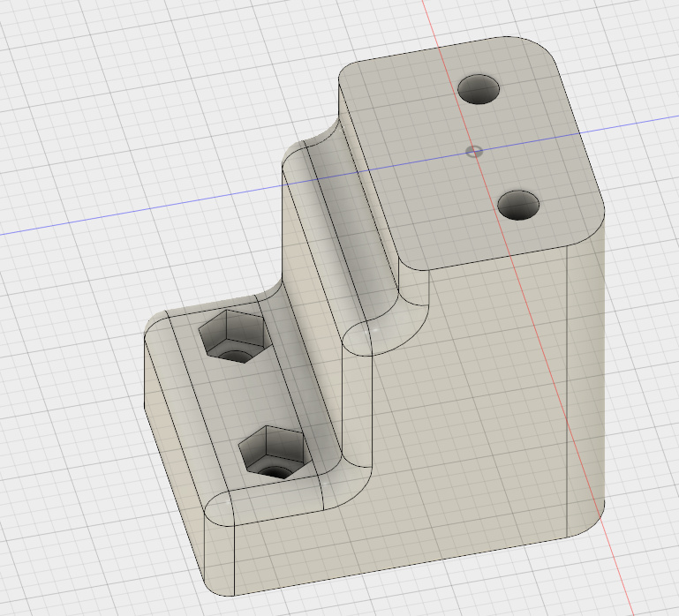Select the upper circular hole on the top face
679x616 pixels.
[x=479, y=90]
